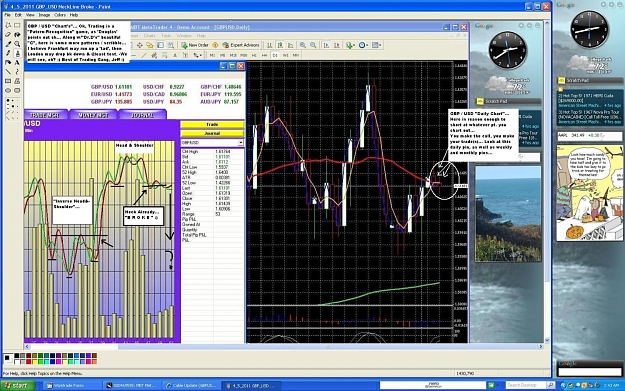Click the Google search box in the sidebar
Screen dimensions: 625x391
(x=590, y=372)
